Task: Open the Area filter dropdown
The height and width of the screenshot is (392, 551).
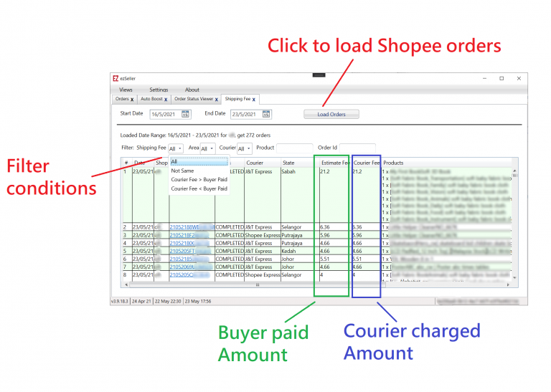Action: tap(207, 148)
